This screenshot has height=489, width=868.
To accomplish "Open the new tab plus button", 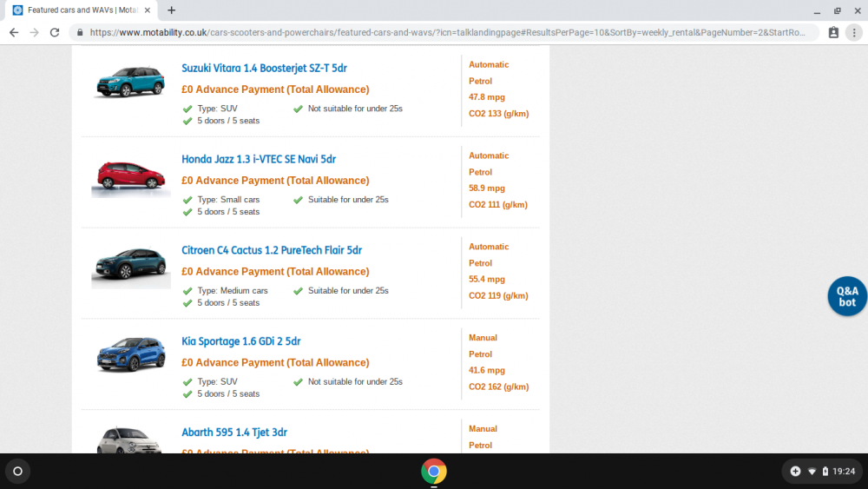I will coord(172,10).
